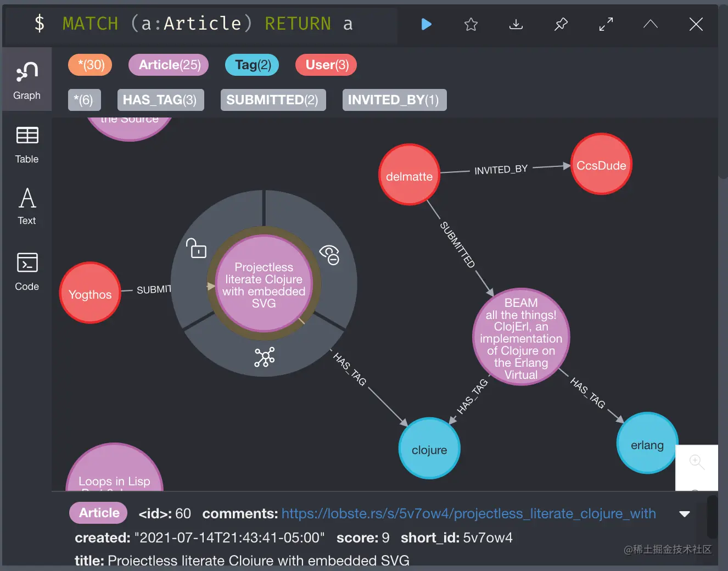Image resolution: width=728 pixels, height=571 pixels.
Task: Expand the frame to fullscreen
Action: pos(606,24)
